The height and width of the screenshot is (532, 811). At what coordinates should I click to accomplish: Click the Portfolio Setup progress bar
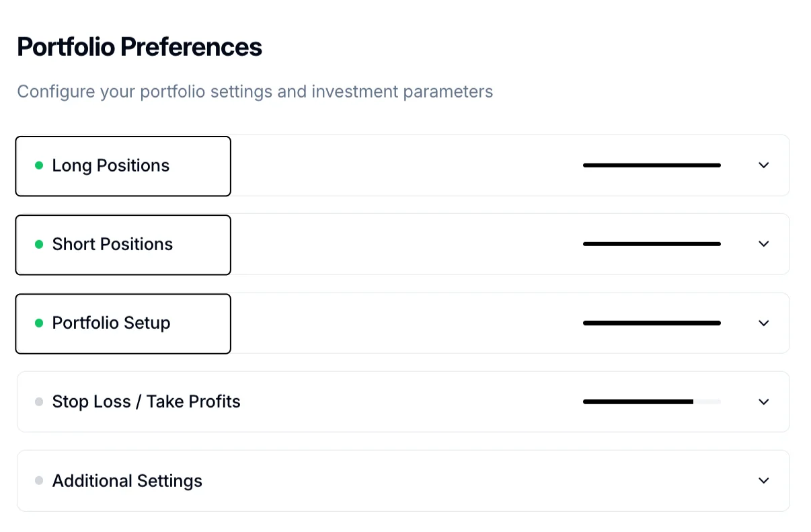[652, 323]
